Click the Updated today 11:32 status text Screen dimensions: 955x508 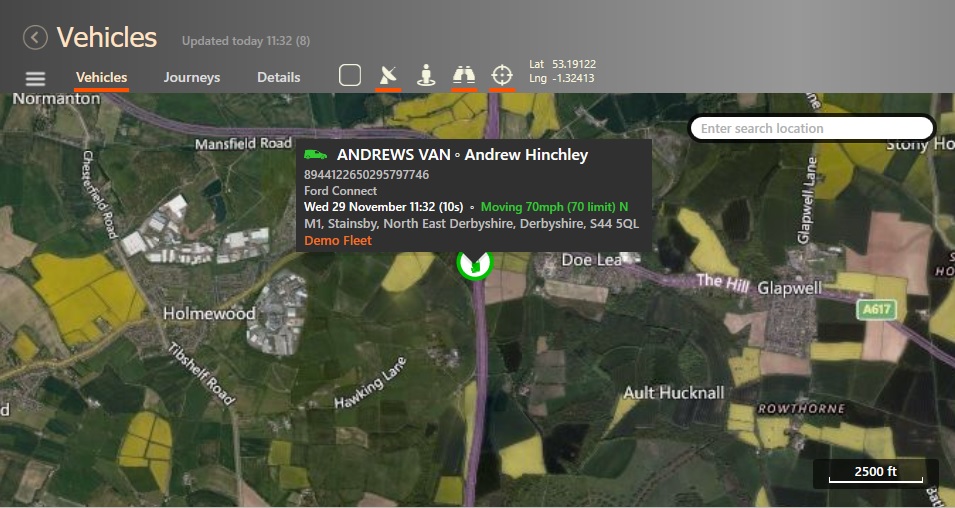pos(246,41)
